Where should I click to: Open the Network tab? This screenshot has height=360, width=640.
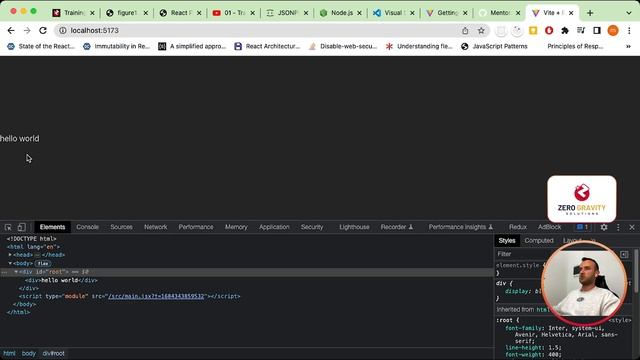[156, 227]
